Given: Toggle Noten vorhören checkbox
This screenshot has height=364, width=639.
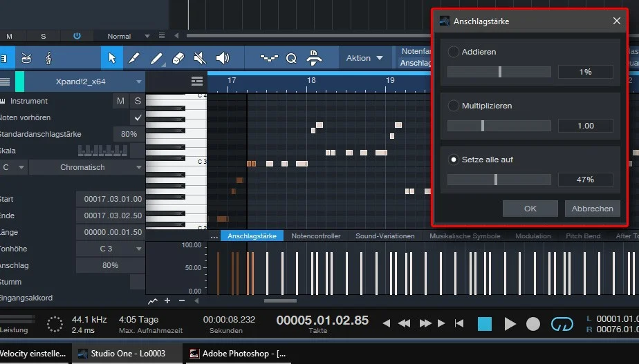Looking at the screenshot, I should click(x=138, y=117).
